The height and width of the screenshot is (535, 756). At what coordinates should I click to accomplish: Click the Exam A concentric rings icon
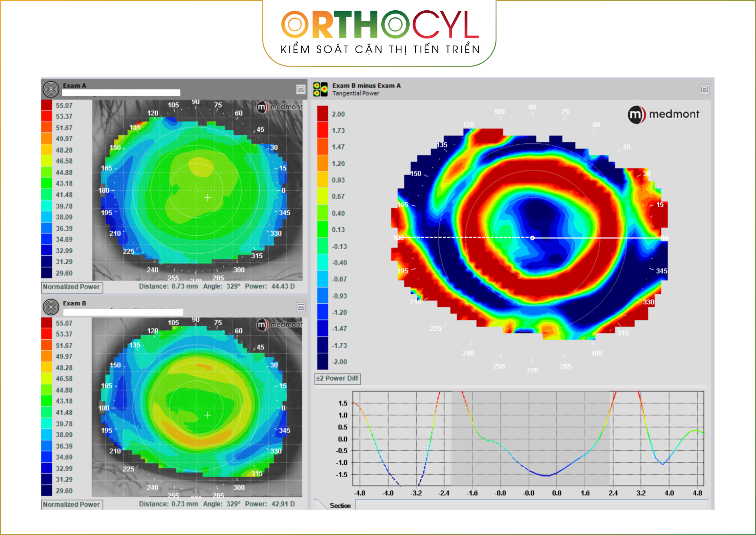click(x=51, y=89)
